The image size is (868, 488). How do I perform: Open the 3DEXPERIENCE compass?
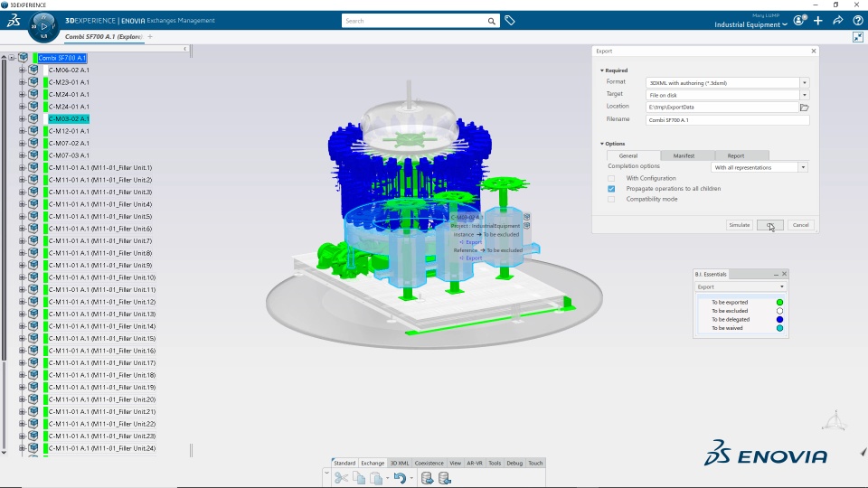(x=43, y=26)
